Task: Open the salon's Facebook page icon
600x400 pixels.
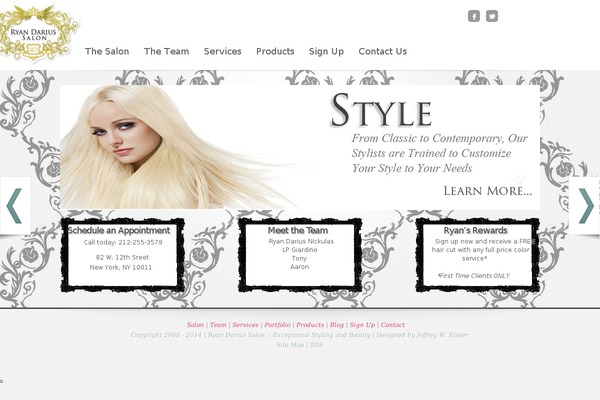Action: tap(474, 16)
